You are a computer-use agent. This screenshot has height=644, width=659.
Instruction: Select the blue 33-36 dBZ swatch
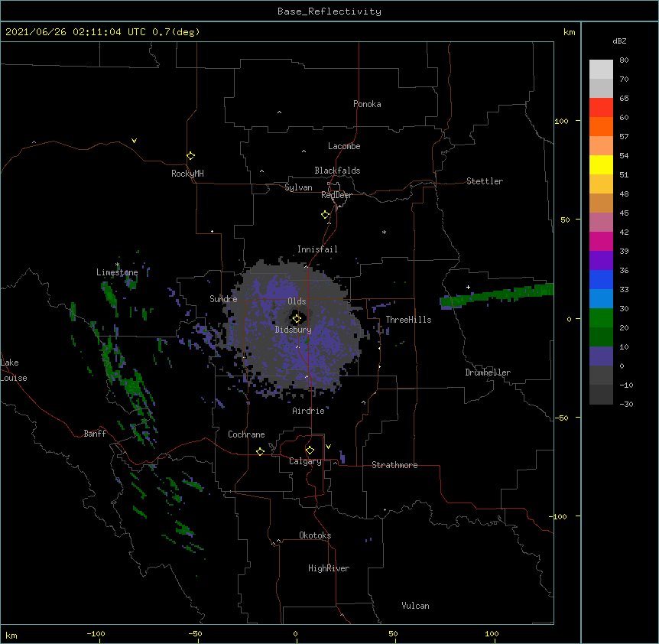[x=601, y=279]
